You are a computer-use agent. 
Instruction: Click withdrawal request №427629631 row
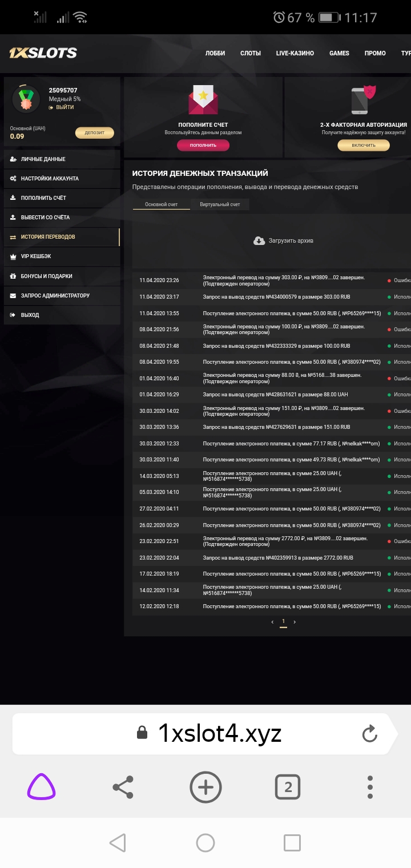(x=272, y=427)
